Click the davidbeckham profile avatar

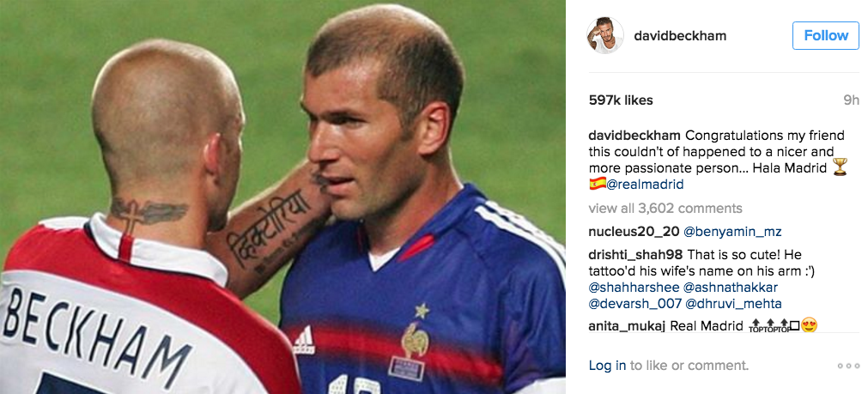click(605, 35)
